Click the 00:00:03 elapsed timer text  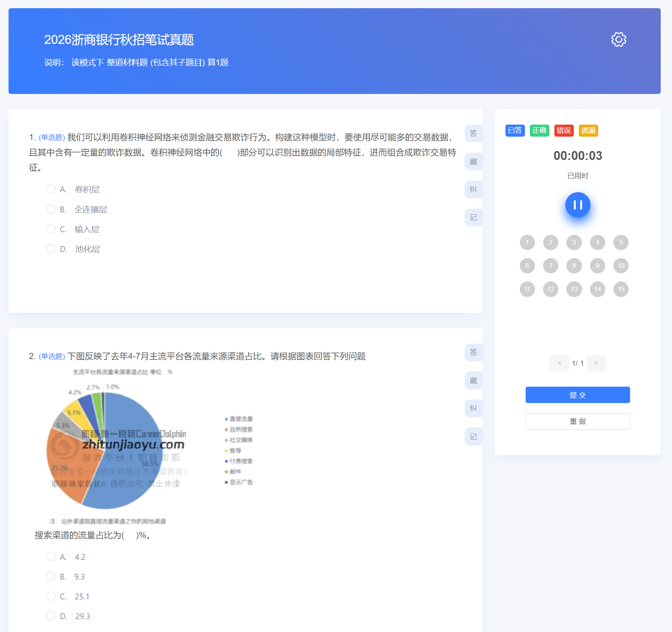(x=578, y=156)
